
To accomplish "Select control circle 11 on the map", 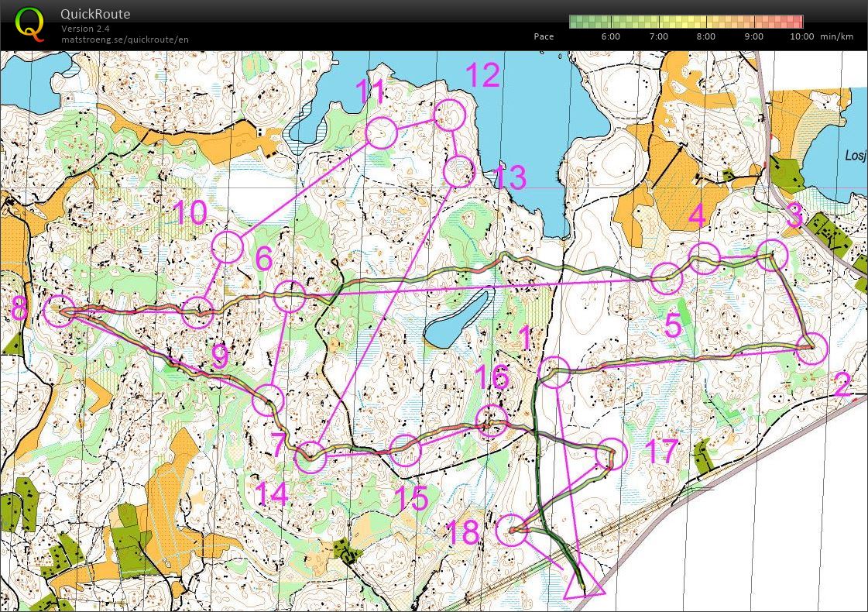I will tap(382, 133).
